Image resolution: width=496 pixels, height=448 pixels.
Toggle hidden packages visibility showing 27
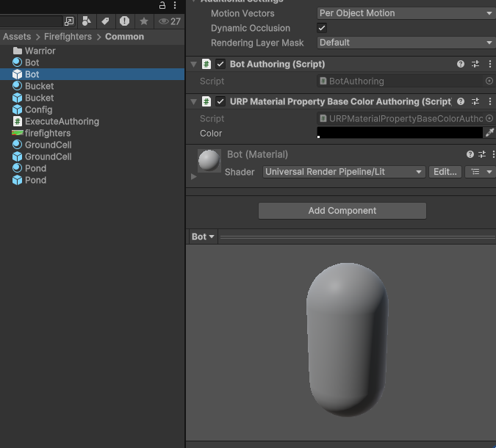point(169,21)
